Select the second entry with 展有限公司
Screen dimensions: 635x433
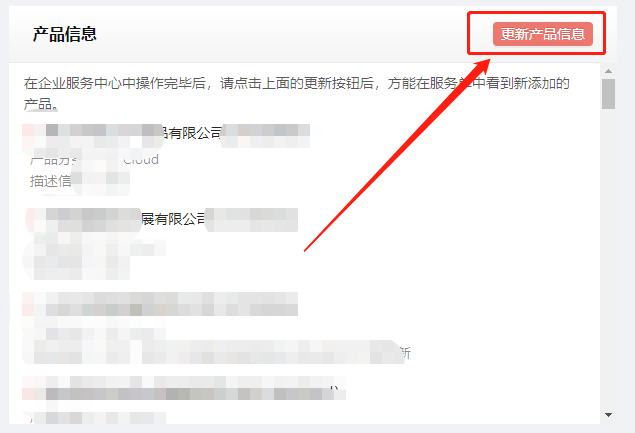pyautogui.click(x=162, y=220)
